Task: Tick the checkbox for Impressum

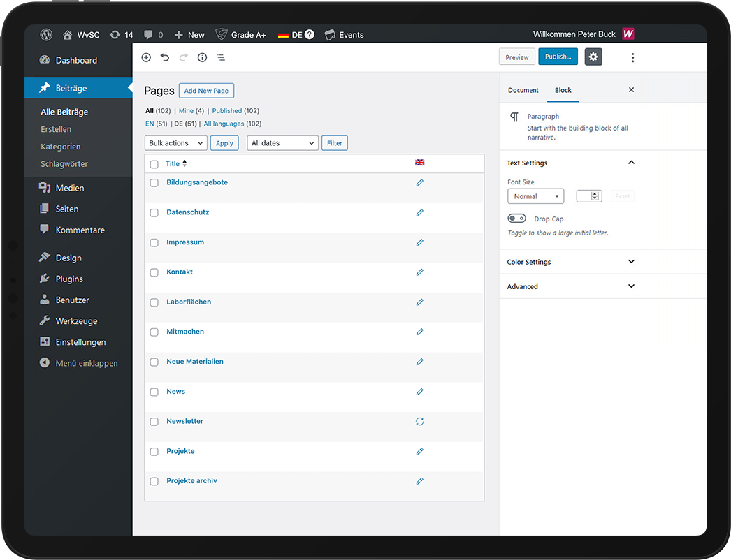Action: coord(154,243)
